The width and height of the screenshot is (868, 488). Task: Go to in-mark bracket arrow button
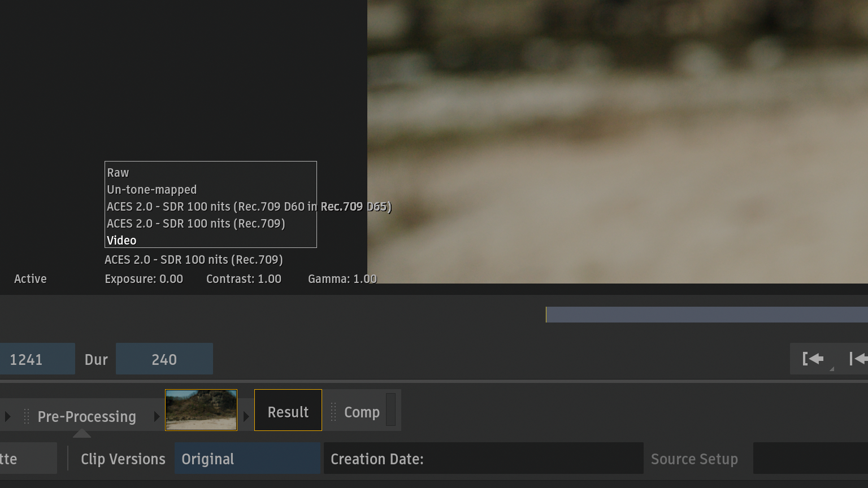[813, 359]
